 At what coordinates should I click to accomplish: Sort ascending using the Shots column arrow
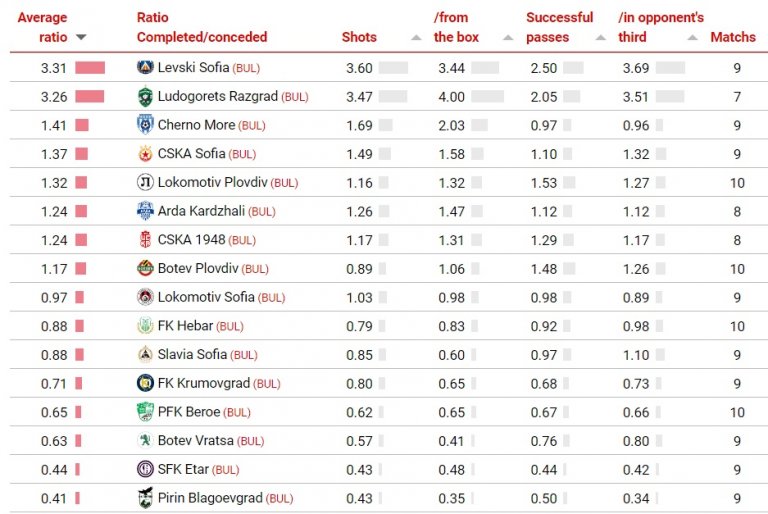click(416, 38)
